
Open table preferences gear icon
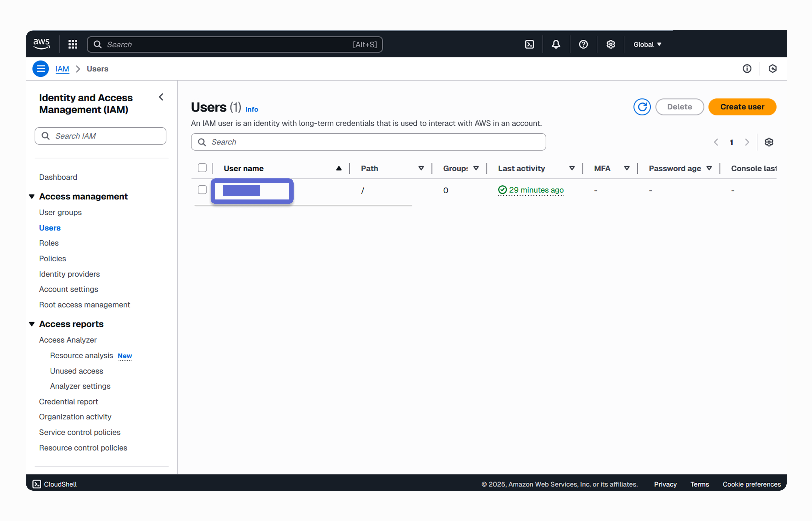pos(769,142)
